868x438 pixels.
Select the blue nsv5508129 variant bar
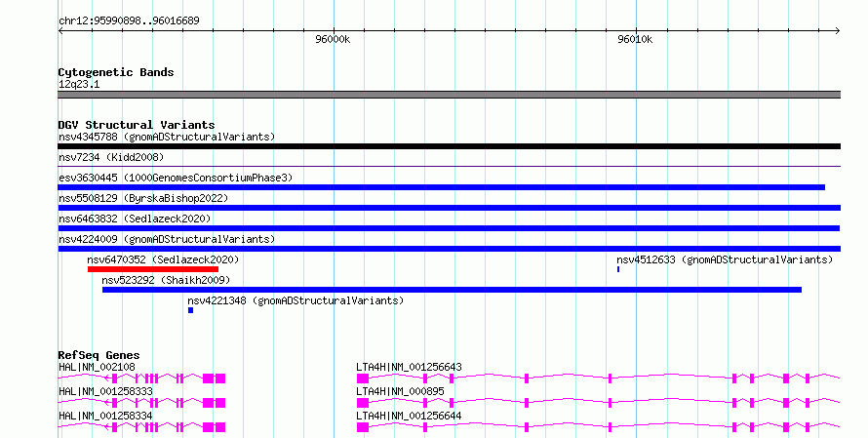pos(449,208)
